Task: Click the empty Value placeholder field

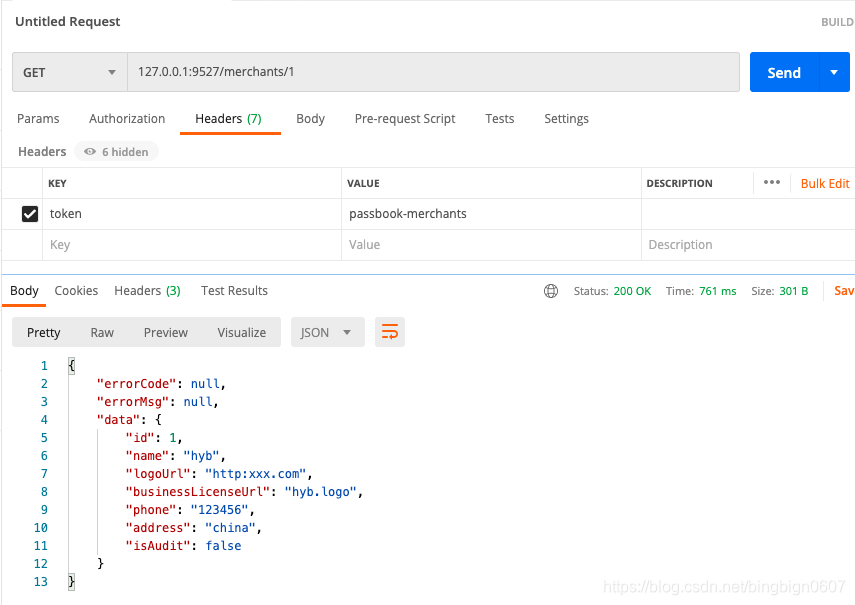Action: click(x=491, y=245)
